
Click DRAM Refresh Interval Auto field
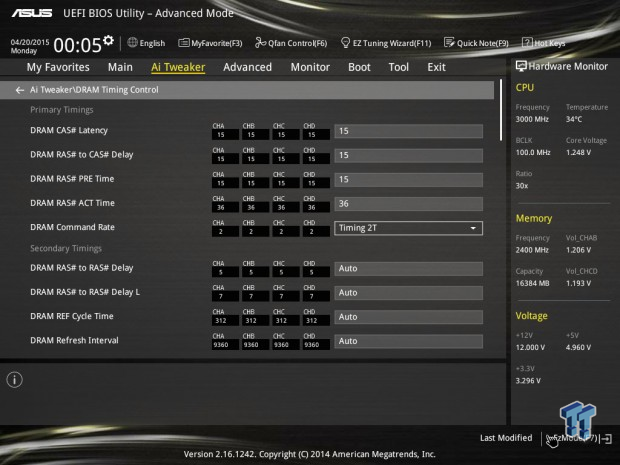click(x=408, y=341)
